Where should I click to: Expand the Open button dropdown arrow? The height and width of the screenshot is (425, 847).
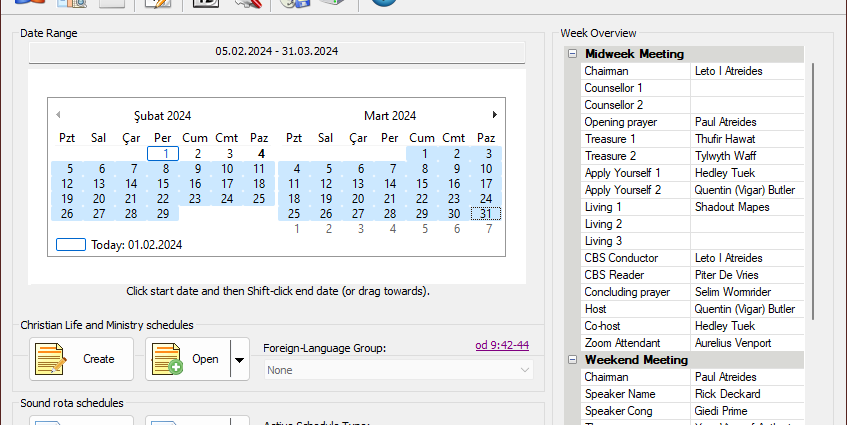point(239,359)
